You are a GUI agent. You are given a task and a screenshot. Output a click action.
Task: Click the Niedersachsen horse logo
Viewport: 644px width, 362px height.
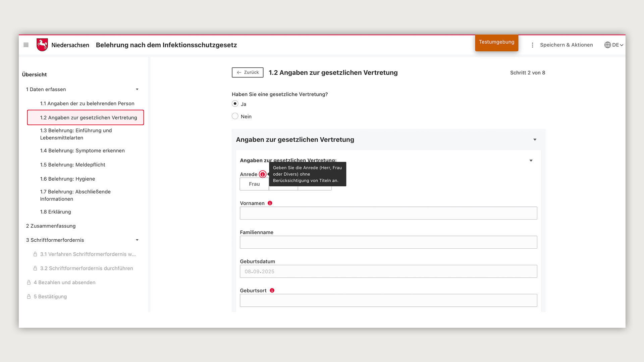(42, 45)
